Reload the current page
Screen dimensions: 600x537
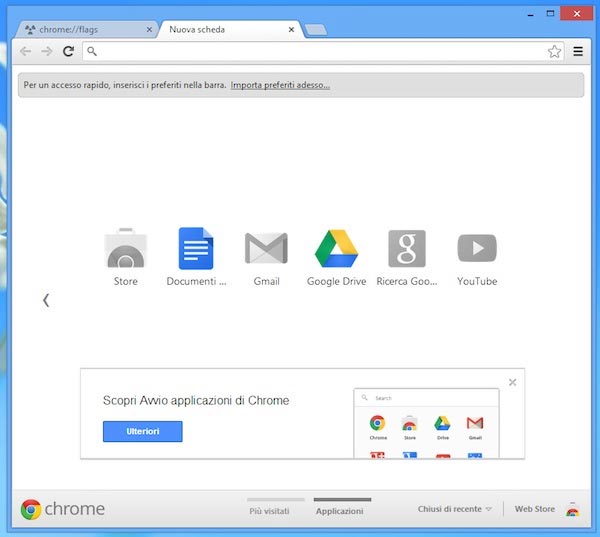point(68,51)
